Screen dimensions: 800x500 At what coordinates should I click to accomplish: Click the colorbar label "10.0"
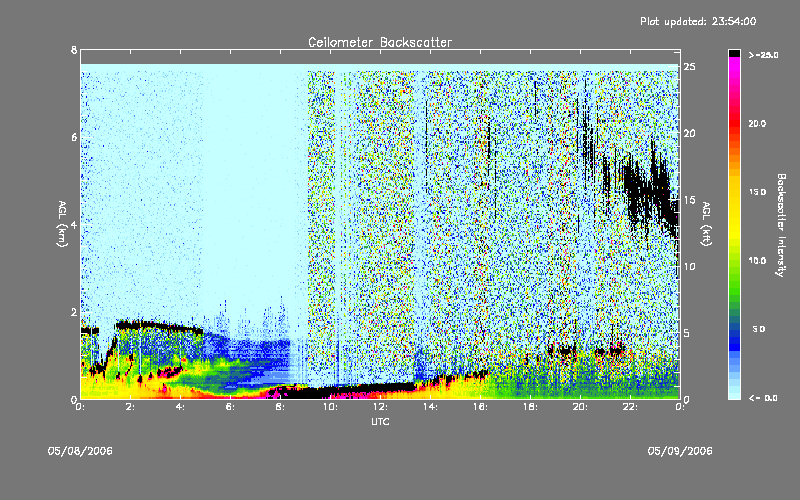coord(757,260)
